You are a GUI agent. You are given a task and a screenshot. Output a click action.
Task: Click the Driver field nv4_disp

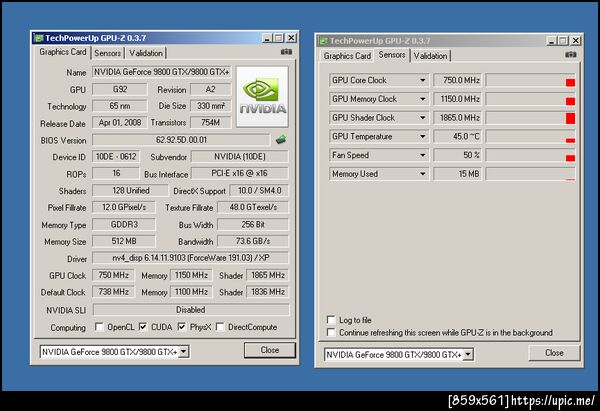190,258
